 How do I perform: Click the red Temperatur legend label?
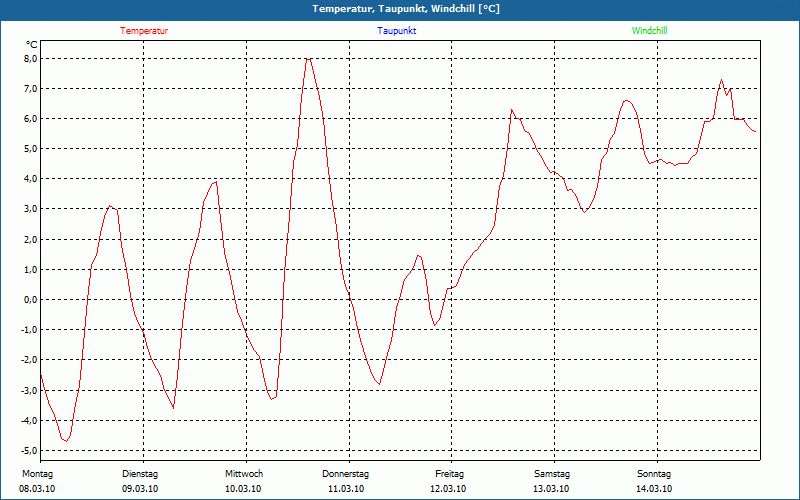coord(144,31)
